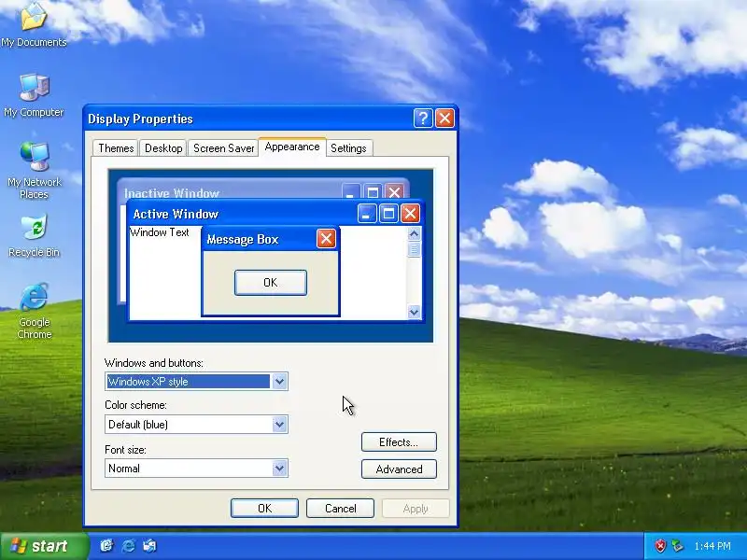
Task: Switch to the Screen Saver tab
Action: click(x=223, y=148)
